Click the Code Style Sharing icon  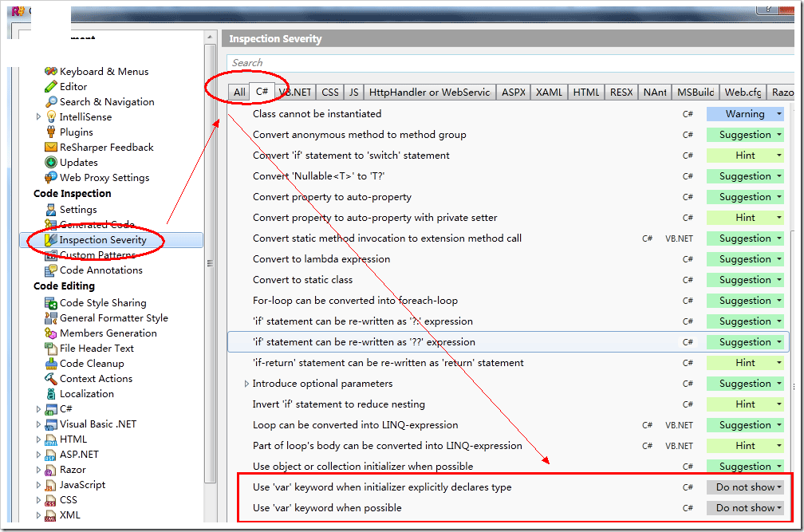point(51,303)
